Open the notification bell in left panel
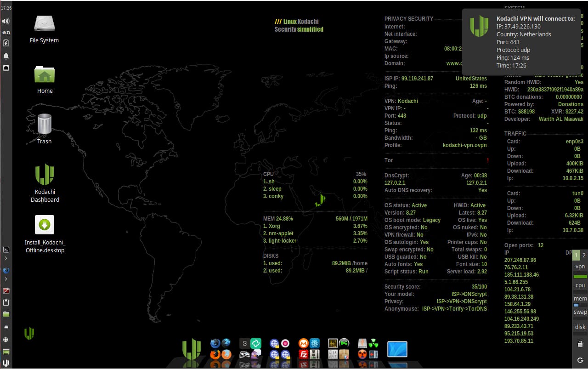 click(6, 56)
